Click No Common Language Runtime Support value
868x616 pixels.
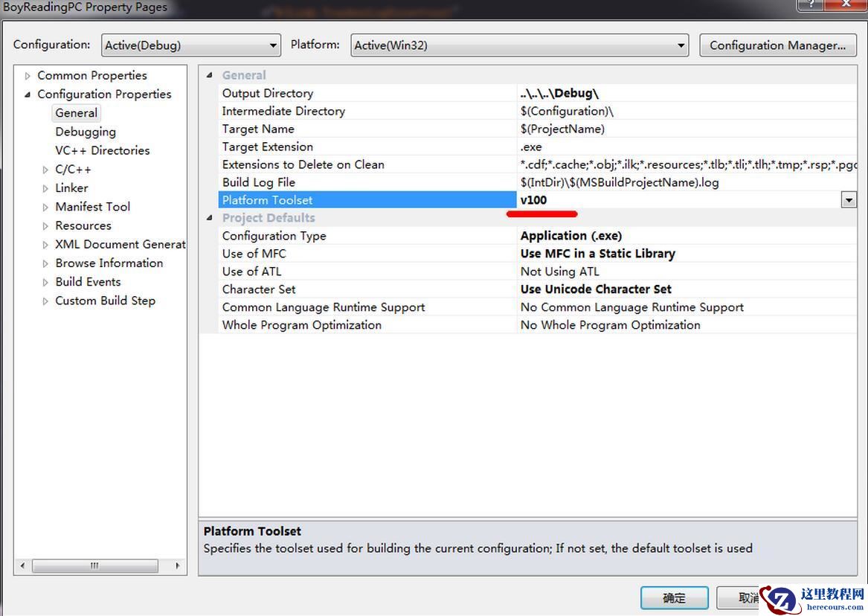click(x=631, y=307)
